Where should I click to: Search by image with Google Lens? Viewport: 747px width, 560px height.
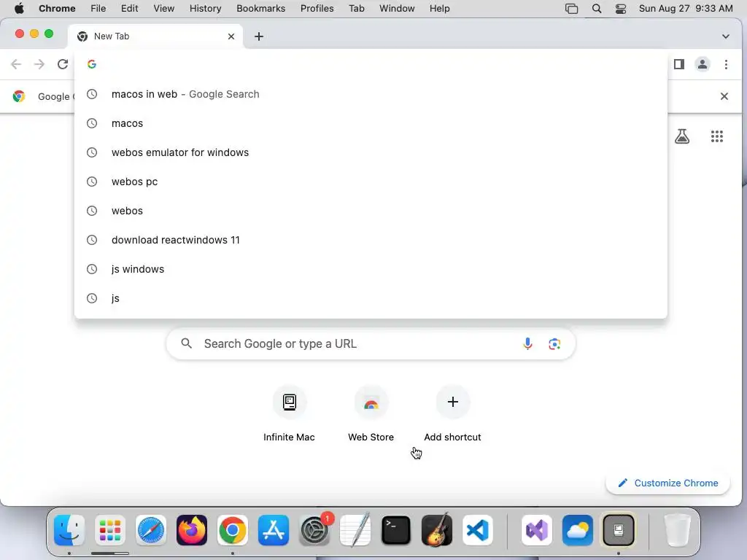[x=554, y=344]
